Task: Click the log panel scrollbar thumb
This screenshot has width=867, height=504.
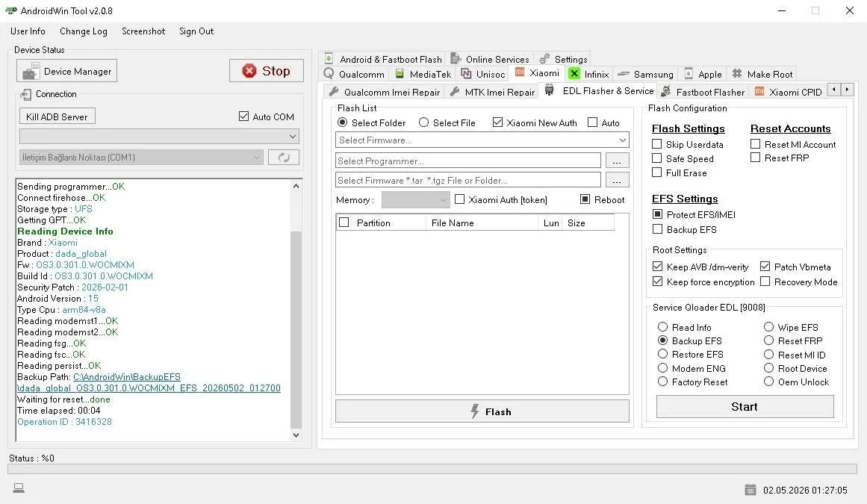Action: tap(296, 329)
